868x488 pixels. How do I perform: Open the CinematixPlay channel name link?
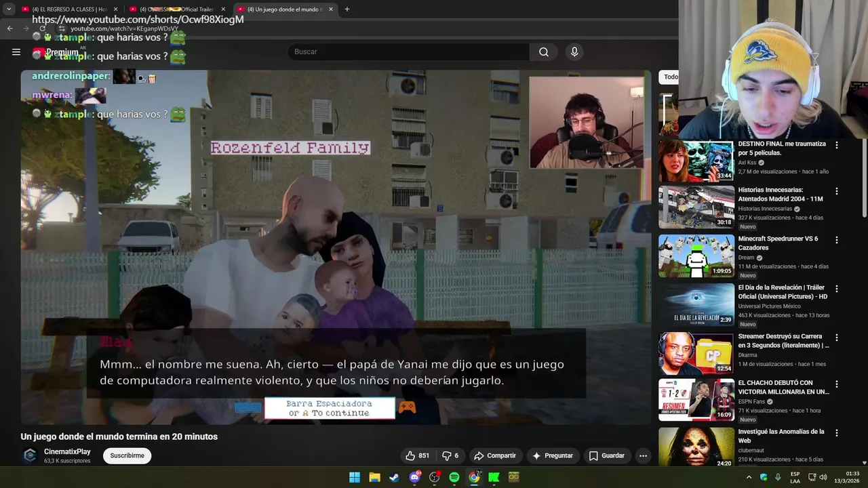pyautogui.click(x=67, y=451)
